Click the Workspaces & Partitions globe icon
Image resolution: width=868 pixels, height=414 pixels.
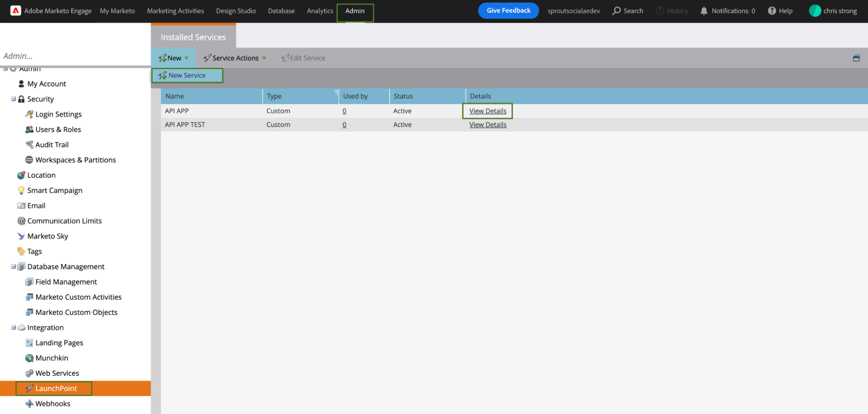29,160
